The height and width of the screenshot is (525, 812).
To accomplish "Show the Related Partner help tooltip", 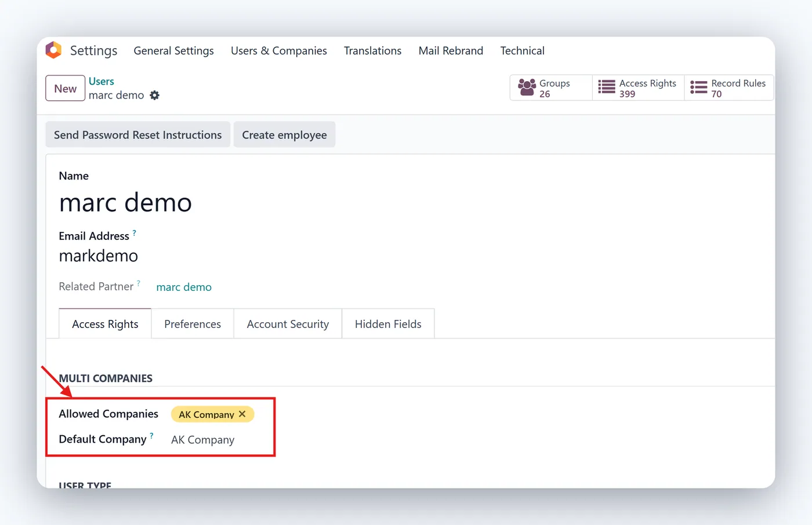I will pos(139,283).
